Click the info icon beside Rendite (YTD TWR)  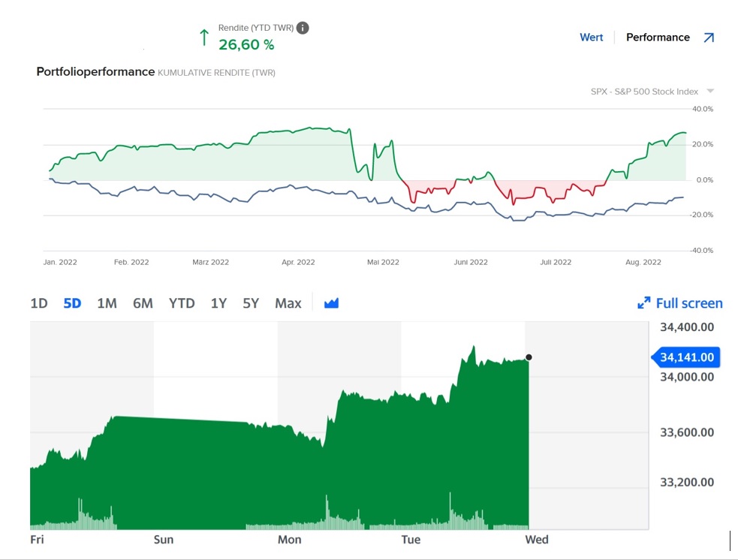(303, 28)
